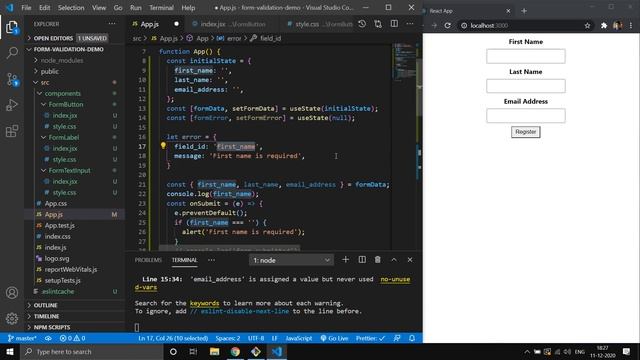This screenshot has width=640, height=360.
Task: Click the open changes icon in editor toolbar
Action: pos(378,24)
